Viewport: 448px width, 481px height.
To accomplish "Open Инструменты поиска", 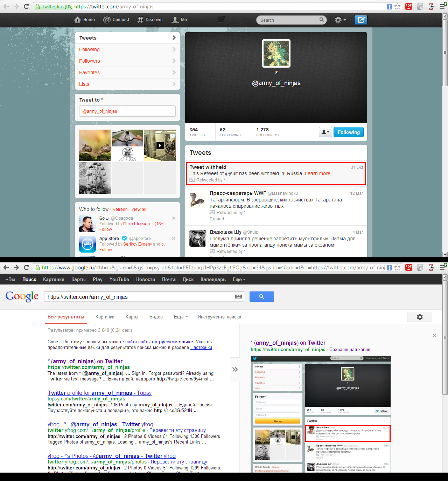I will (x=219, y=317).
